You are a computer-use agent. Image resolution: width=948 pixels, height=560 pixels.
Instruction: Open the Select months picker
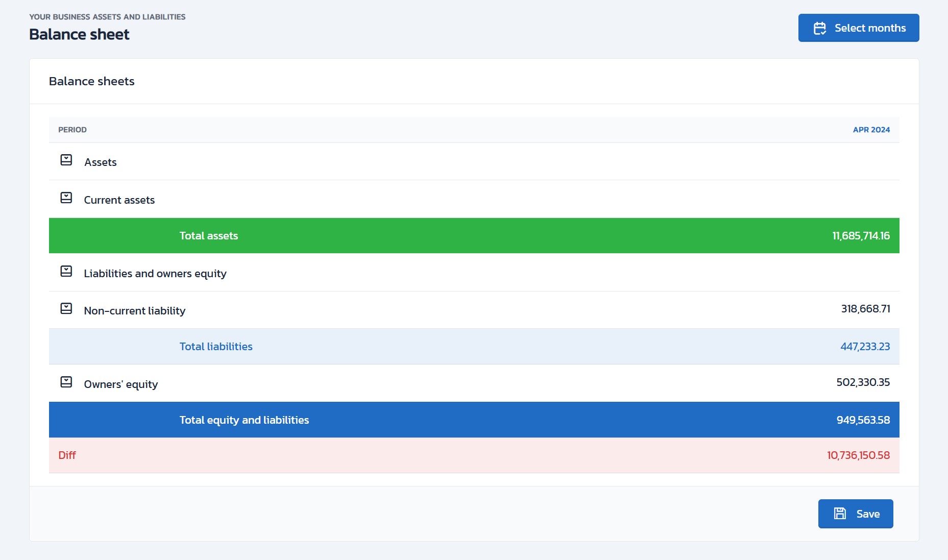[858, 28]
